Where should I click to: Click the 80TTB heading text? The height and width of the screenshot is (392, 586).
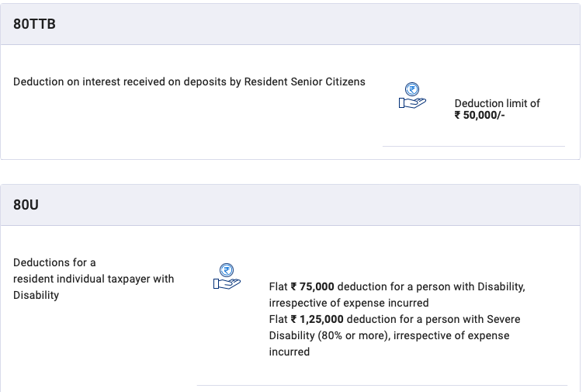34,24
